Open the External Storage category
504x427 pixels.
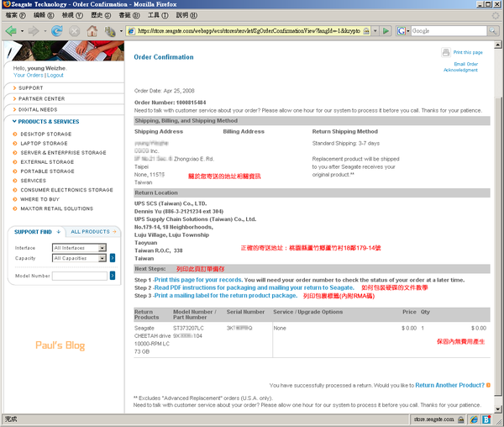click(47, 162)
